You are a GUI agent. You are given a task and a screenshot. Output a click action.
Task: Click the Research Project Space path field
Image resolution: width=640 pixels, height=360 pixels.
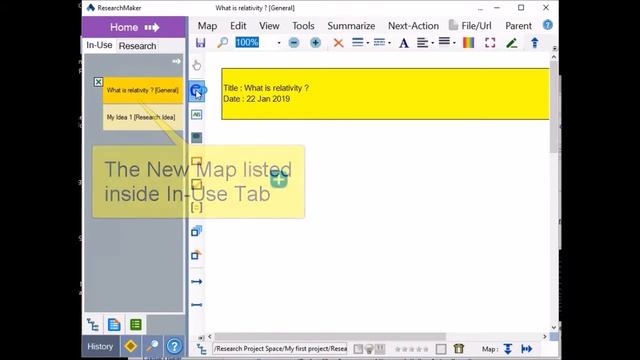pos(280,349)
